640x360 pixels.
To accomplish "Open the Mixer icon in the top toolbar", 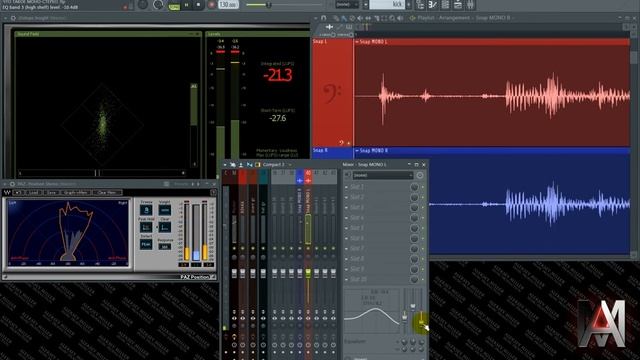I will (470, 4).
